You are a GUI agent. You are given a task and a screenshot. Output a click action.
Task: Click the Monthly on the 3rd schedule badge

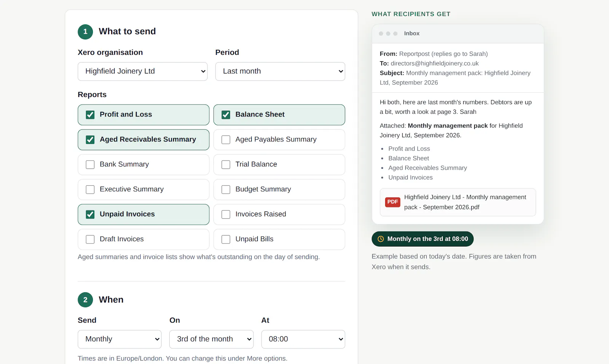click(422, 239)
